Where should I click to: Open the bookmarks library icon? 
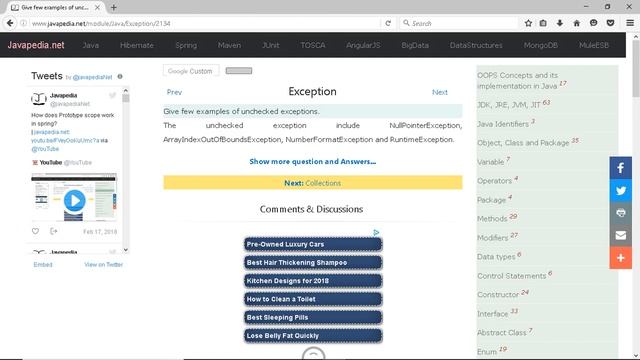point(543,23)
